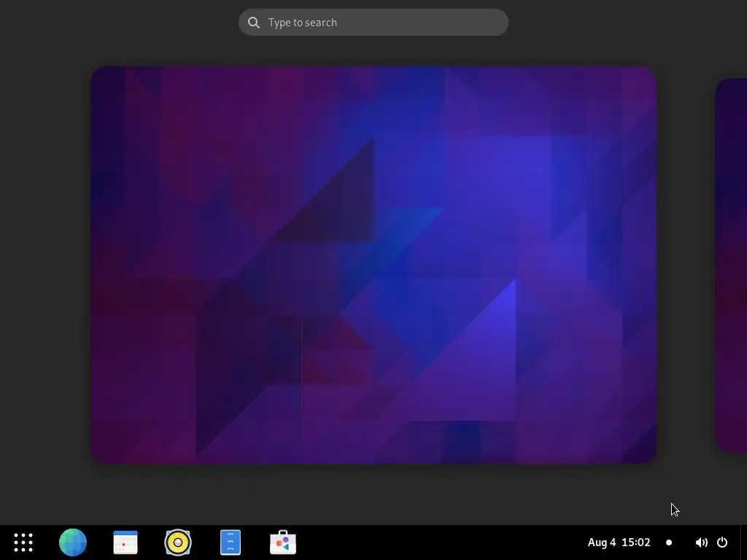747x560 pixels.
Task: Click the notification dot indicator
Action: [669, 542]
